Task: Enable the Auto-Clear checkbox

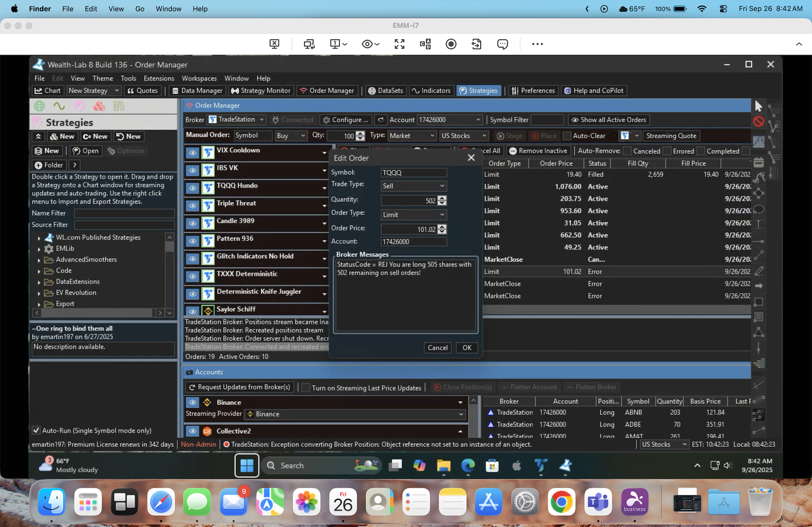Action: (567, 136)
